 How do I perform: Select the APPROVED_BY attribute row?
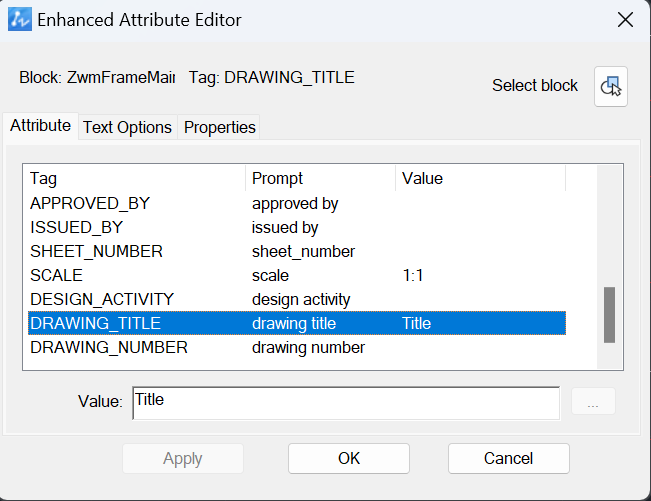(x=297, y=203)
